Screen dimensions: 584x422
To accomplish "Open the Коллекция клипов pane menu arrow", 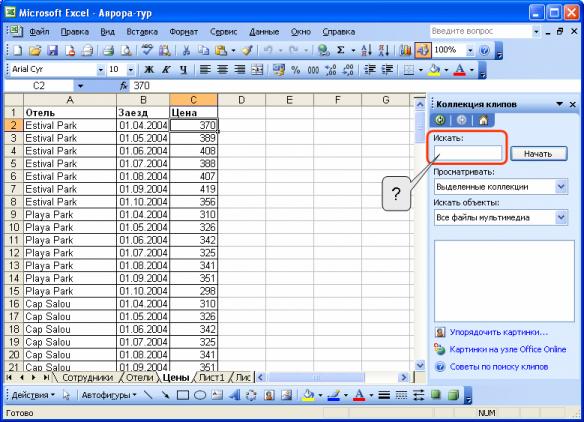I will tap(559, 104).
